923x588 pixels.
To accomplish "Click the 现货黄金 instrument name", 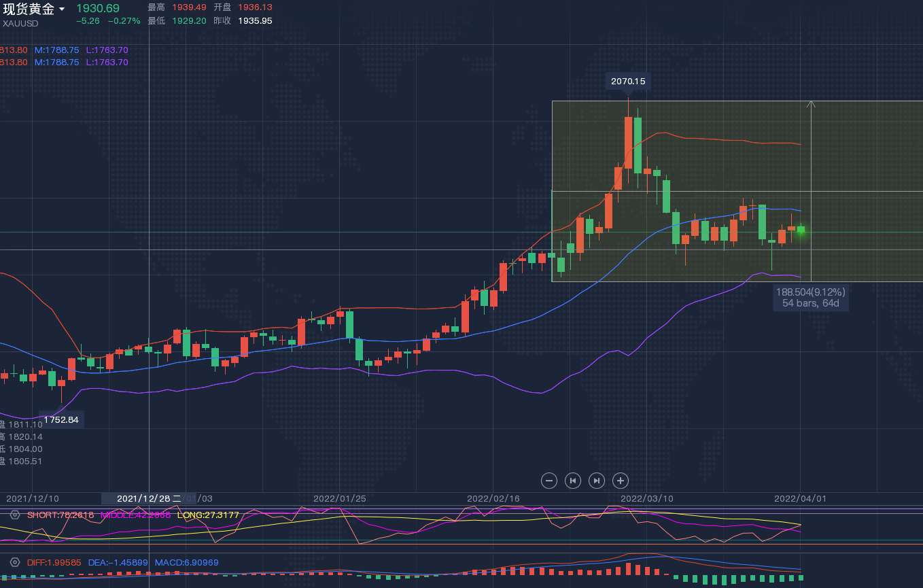I will tap(29, 9).
